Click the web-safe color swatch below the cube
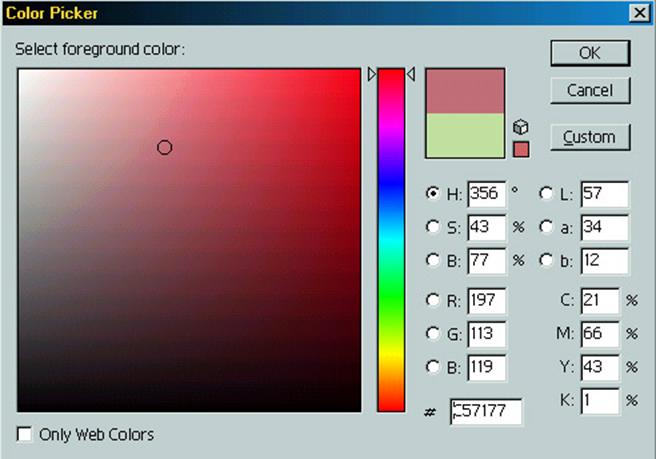The height and width of the screenshot is (459, 656). coord(521,149)
